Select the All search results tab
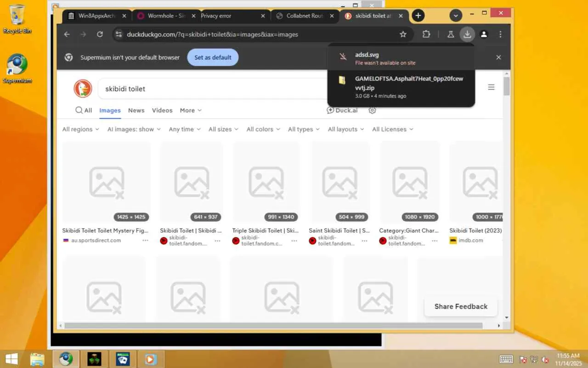This screenshot has width=588, height=368. (x=84, y=110)
